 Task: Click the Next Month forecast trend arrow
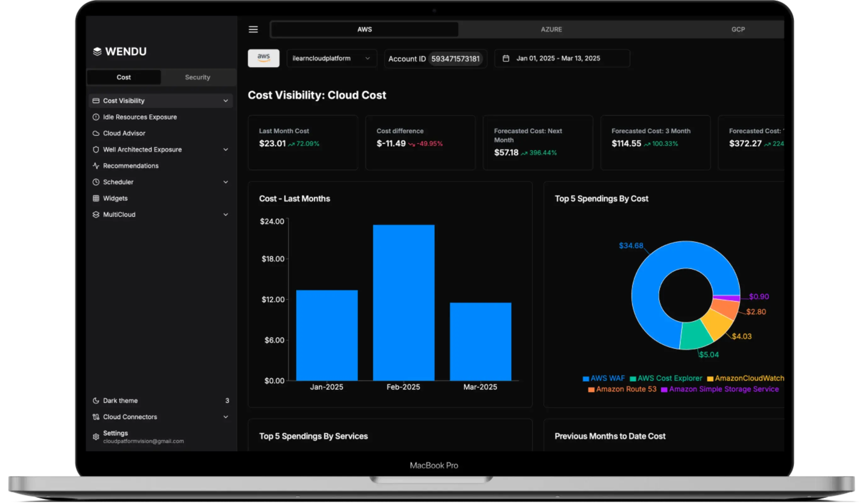click(x=524, y=153)
